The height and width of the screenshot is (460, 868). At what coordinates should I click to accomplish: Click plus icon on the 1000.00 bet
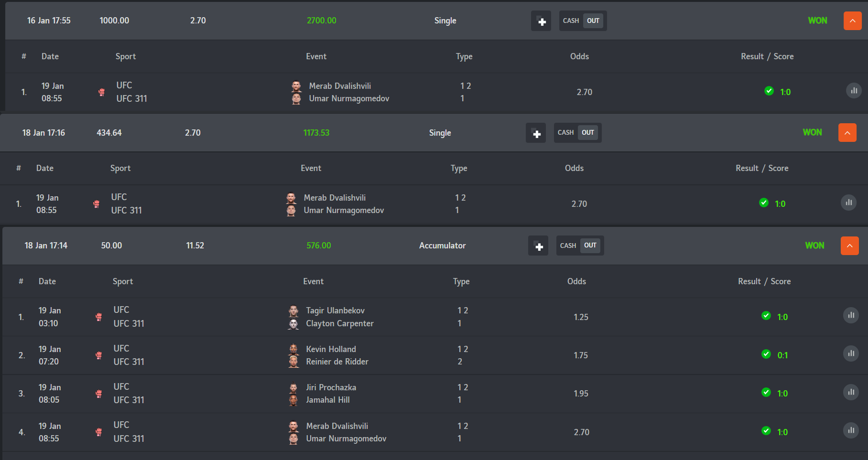(x=541, y=21)
